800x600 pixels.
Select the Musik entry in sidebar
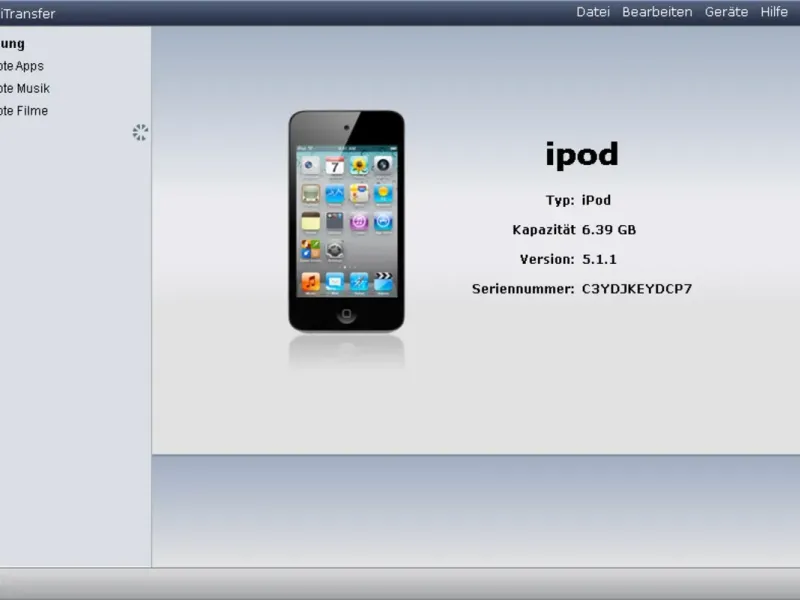click(x=25, y=89)
